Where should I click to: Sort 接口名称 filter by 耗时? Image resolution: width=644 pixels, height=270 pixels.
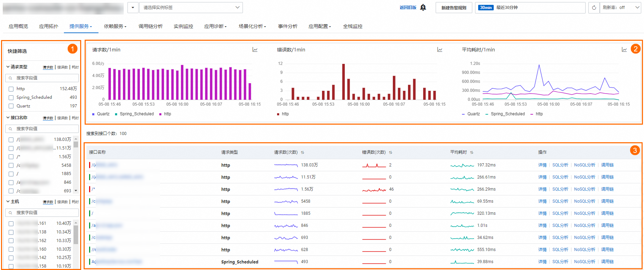75,118
